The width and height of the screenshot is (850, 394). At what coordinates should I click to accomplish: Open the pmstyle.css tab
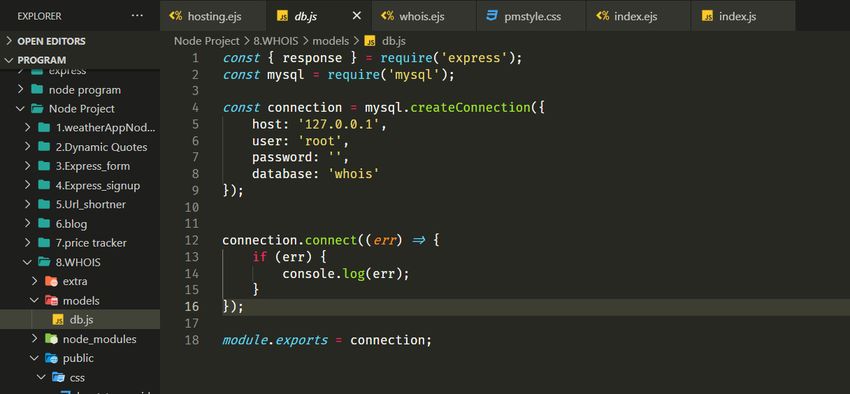(531, 16)
